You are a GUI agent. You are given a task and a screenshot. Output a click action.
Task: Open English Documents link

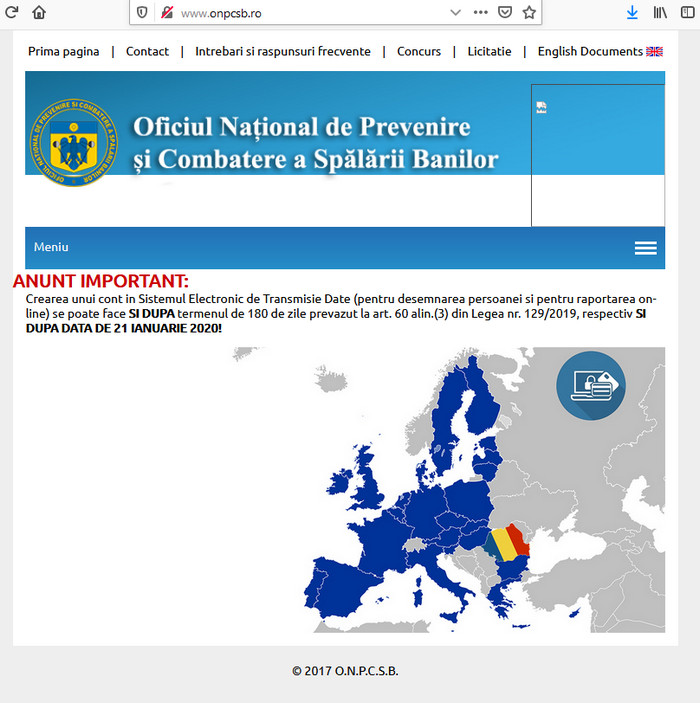point(590,52)
